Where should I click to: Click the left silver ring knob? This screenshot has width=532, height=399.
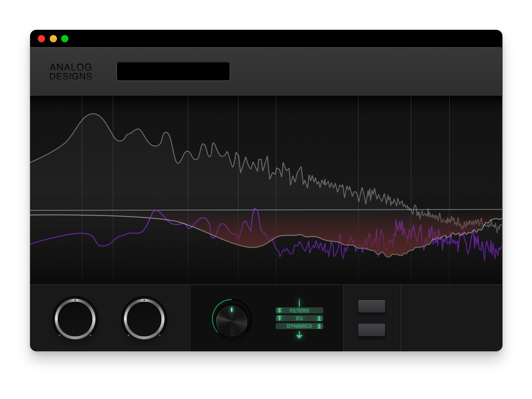[75, 319]
